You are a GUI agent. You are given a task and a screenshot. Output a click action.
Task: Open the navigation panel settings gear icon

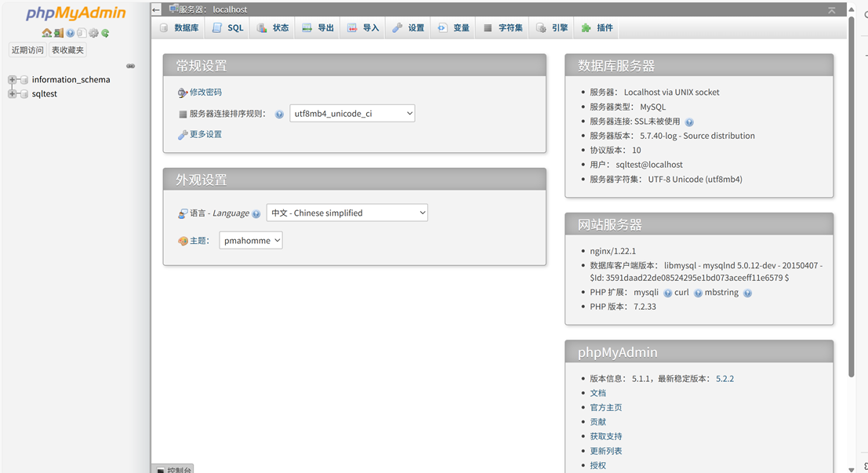click(93, 33)
